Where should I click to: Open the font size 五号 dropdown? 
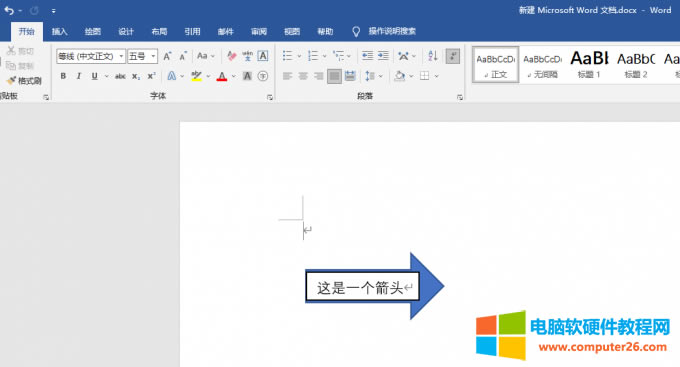coord(153,56)
